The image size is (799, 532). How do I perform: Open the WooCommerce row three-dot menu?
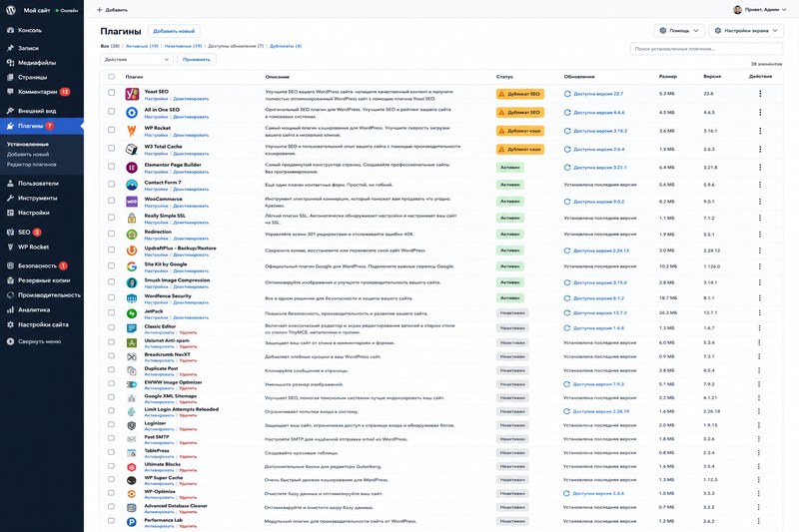[x=760, y=202]
